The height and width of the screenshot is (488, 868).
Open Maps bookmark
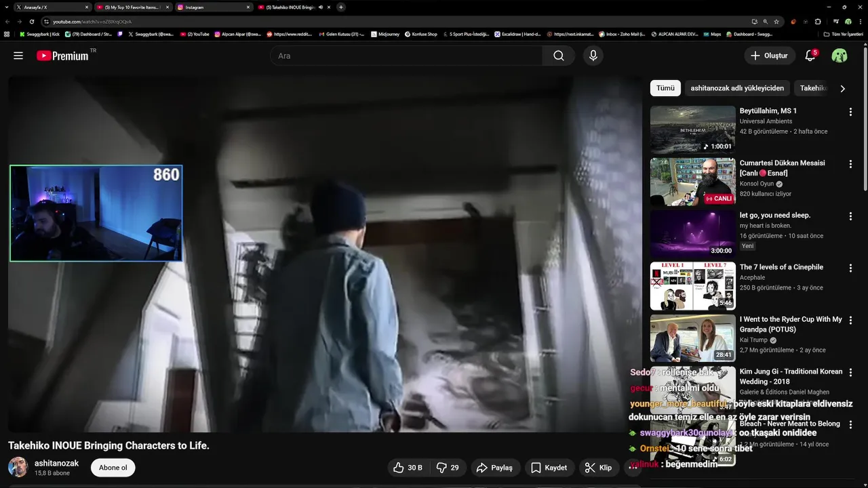[711, 34]
